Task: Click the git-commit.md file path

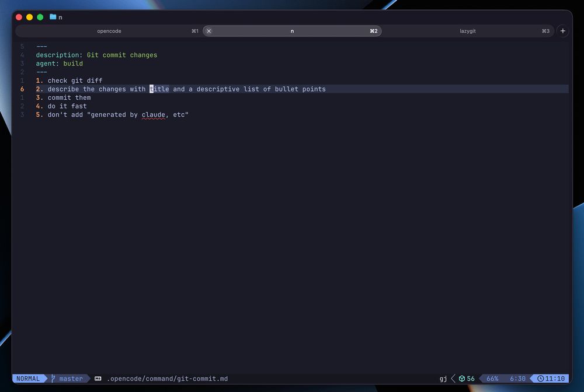Action: [x=168, y=379]
